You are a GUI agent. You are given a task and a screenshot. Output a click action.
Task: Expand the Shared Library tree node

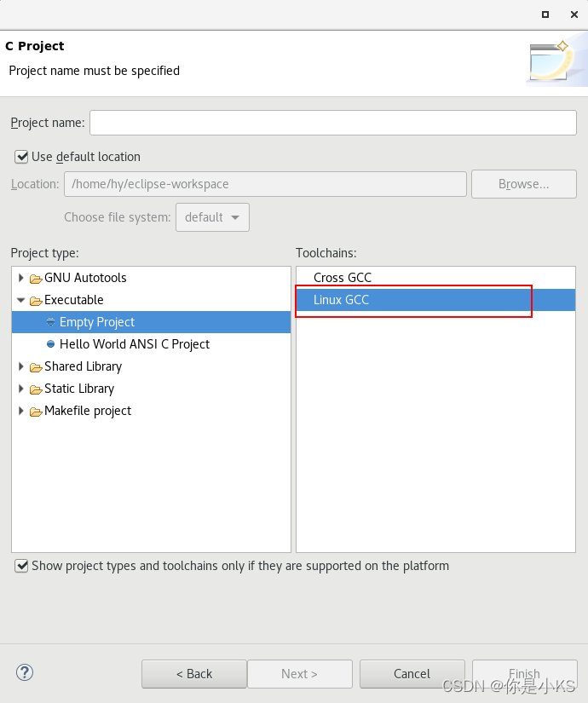tap(20, 366)
